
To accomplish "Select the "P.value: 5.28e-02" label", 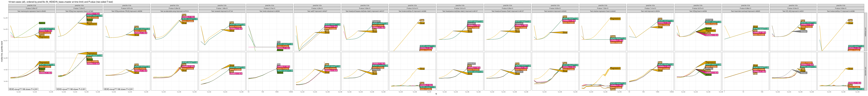I will (175, 8).
